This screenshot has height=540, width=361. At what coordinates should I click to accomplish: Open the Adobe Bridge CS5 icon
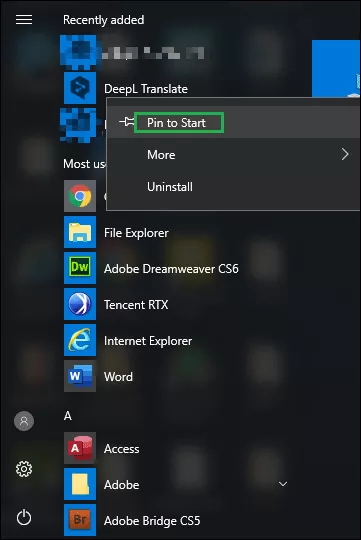[x=80, y=520]
